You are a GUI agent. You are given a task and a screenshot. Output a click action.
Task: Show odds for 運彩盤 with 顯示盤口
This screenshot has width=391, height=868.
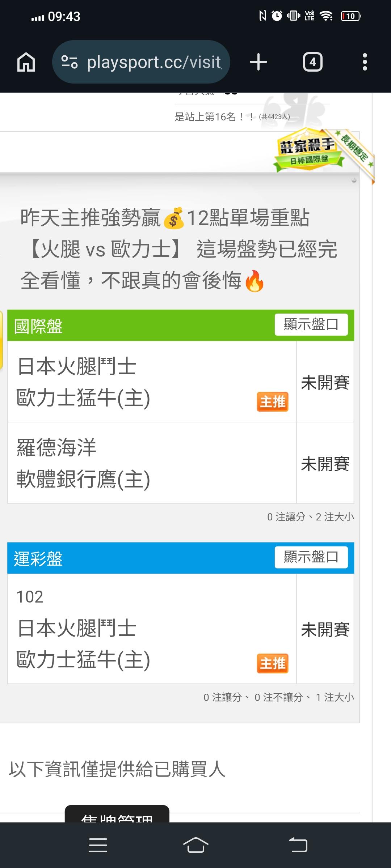click(311, 557)
